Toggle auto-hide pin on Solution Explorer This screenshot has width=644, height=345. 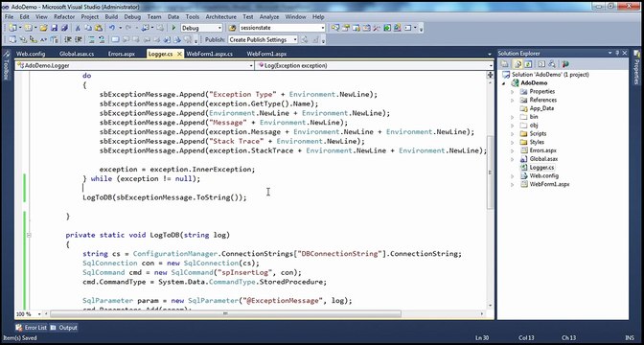coord(617,53)
